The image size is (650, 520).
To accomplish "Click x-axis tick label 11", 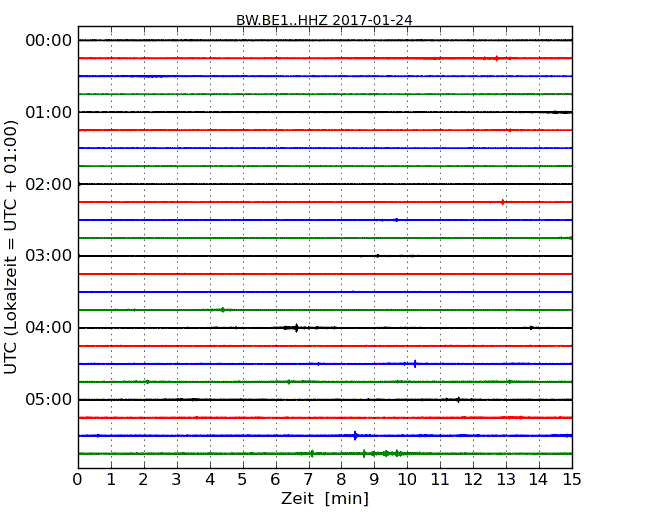I will (x=440, y=480).
